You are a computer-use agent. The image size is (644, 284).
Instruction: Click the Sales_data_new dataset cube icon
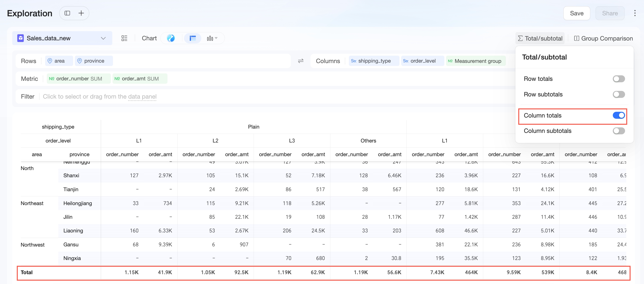[x=20, y=38]
